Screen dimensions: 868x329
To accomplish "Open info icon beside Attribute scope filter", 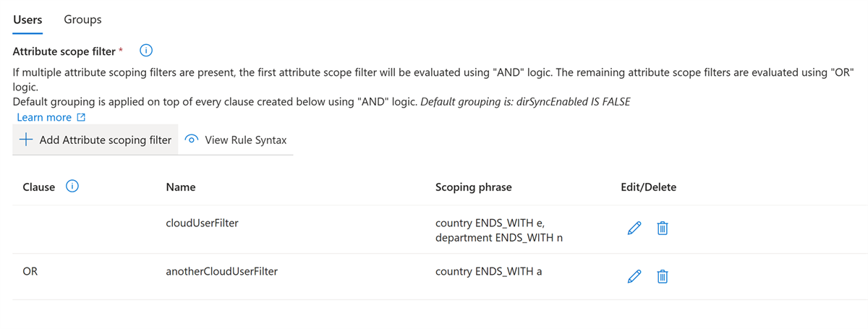I will point(146,51).
